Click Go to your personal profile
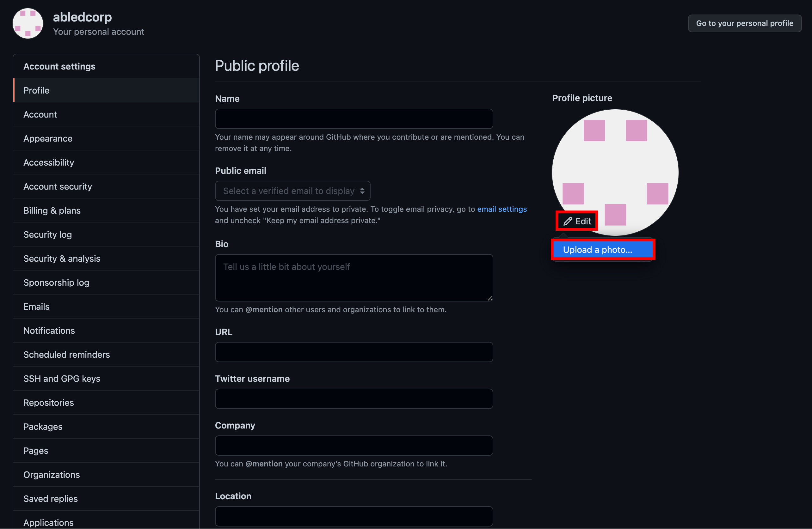Screen dimensions: 812x529 [744, 23]
